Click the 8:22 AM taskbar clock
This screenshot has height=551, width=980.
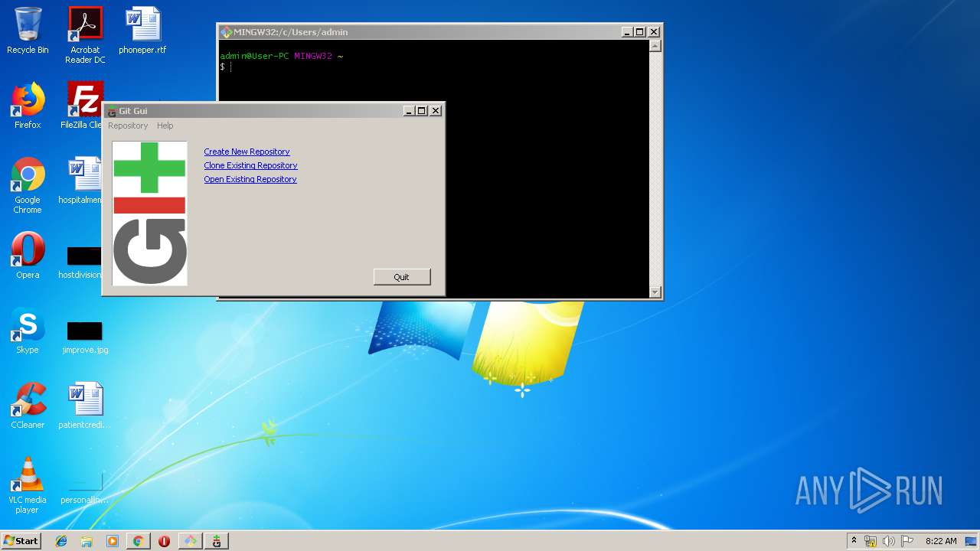(941, 541)
